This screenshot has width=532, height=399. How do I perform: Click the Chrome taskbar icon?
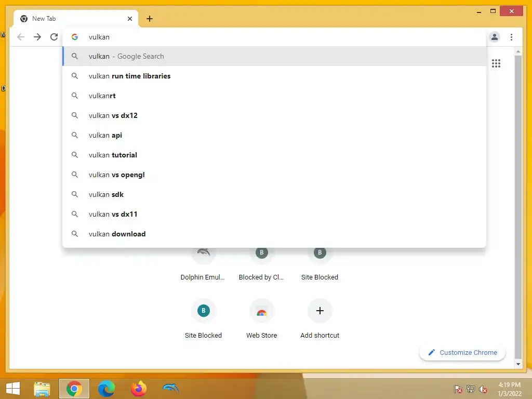(x=74, y=389)
